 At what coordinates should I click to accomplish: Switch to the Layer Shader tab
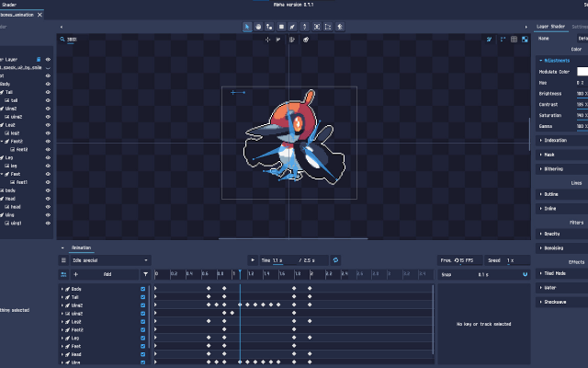pyautogui.click(x=550, y=27)
